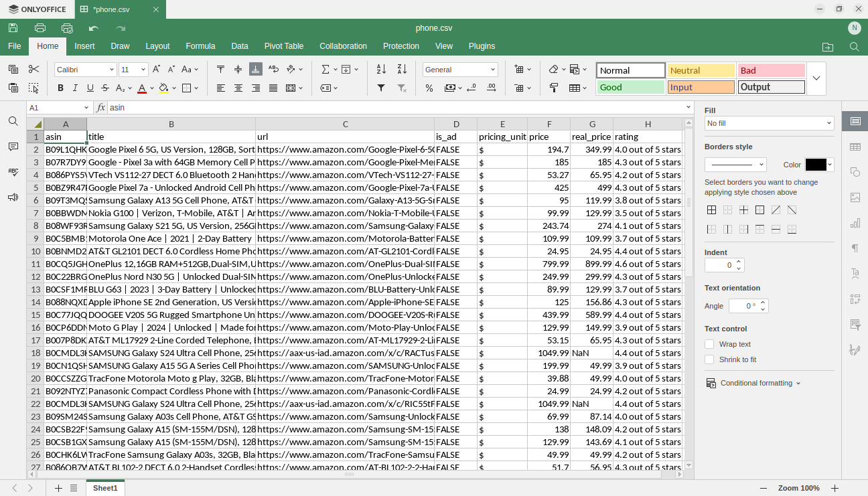Image resolution: width=868 pixels, height=496 pixels.
Task: Add a new sheet with plus button
Action: (58, 488)
